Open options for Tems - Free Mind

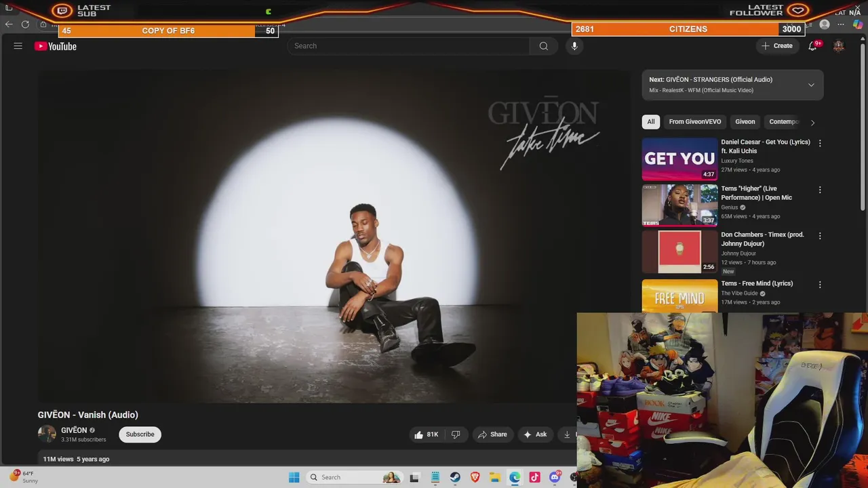pyautogui.click(x=820, y=285)
